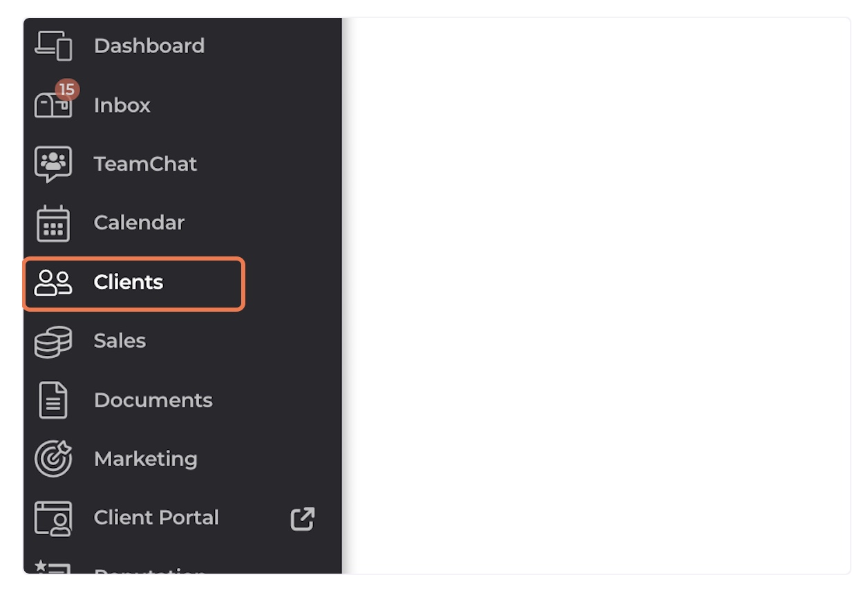Click the Client Portal browser window icon
The height and width of the screenshot is (593, 868).
(x=53, y=518)
